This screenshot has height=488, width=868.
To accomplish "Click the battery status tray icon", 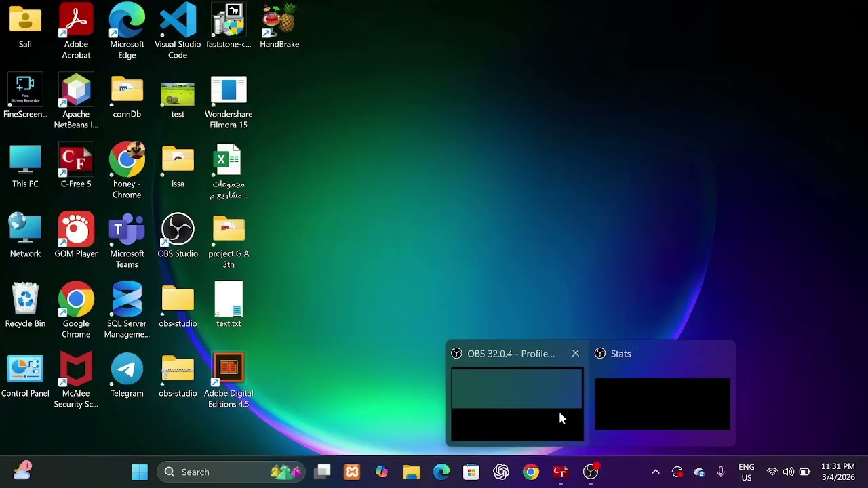I will pyautogui.click(x=805, y=472).
